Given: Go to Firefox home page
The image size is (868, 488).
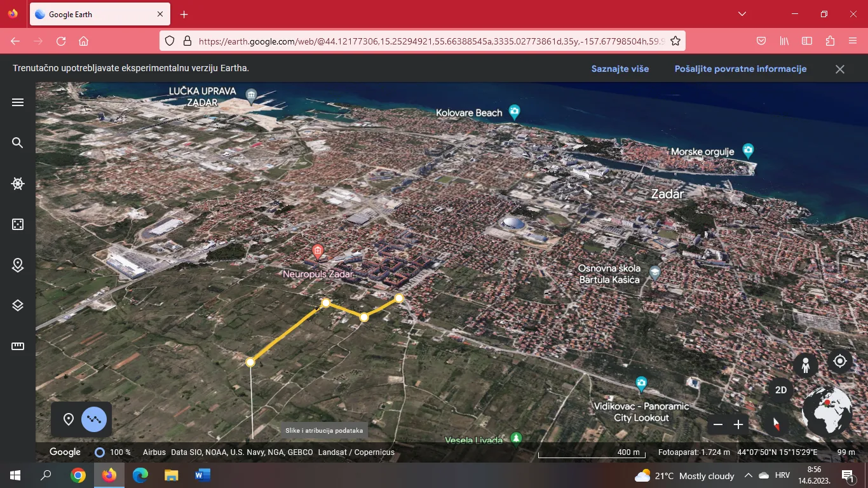Looking at the screenshot, I should click(x=83, y=41).
